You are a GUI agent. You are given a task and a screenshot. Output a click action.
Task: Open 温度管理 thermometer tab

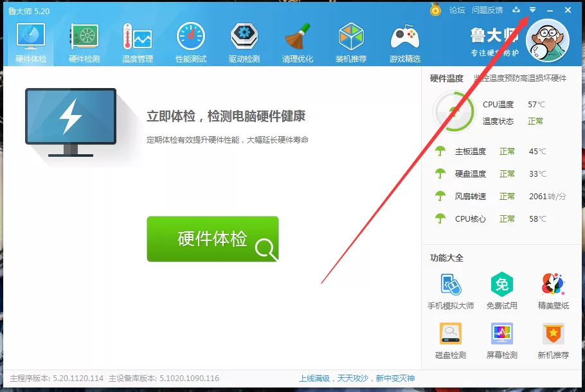(138, 43)
